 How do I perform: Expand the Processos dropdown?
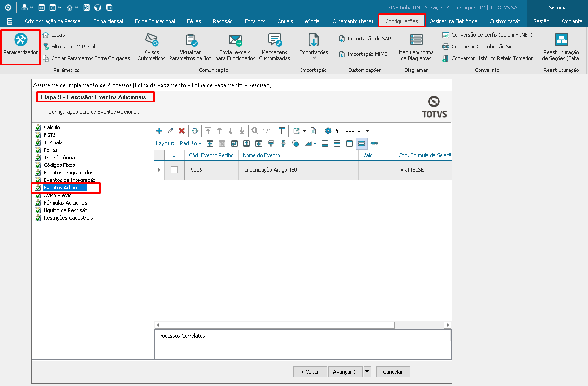[x=367, y=131]
